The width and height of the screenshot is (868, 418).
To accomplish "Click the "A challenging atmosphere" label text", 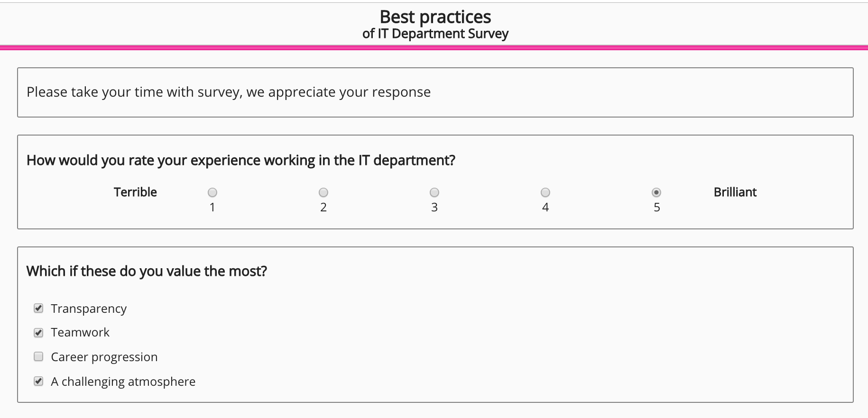I will click(123, 382).
